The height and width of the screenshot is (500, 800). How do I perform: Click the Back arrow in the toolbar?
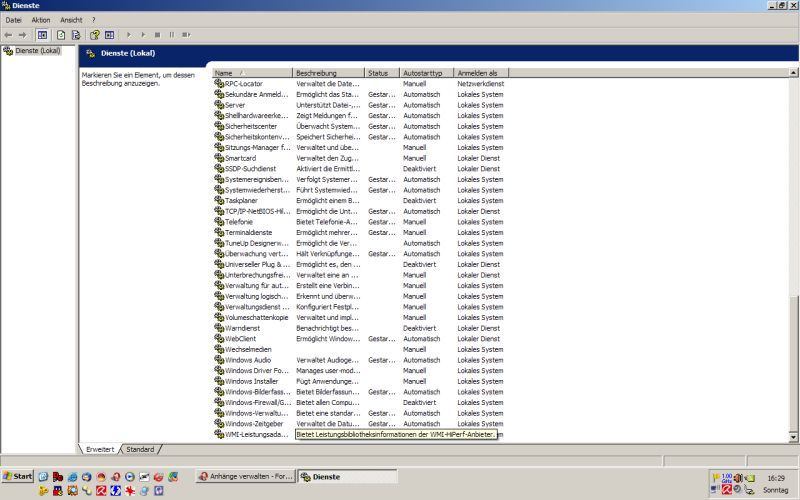[x=8, y=35]
